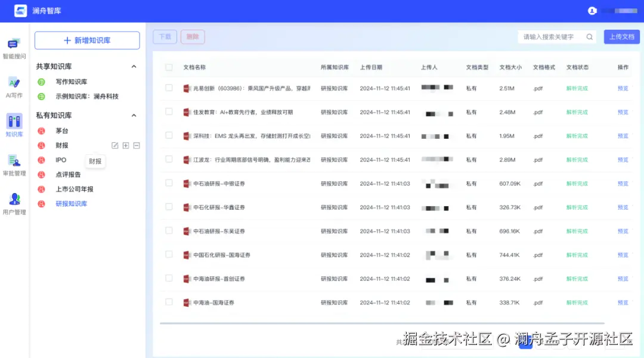Click PDF icon of 中海油-国海证券

[x=187, y=303]
